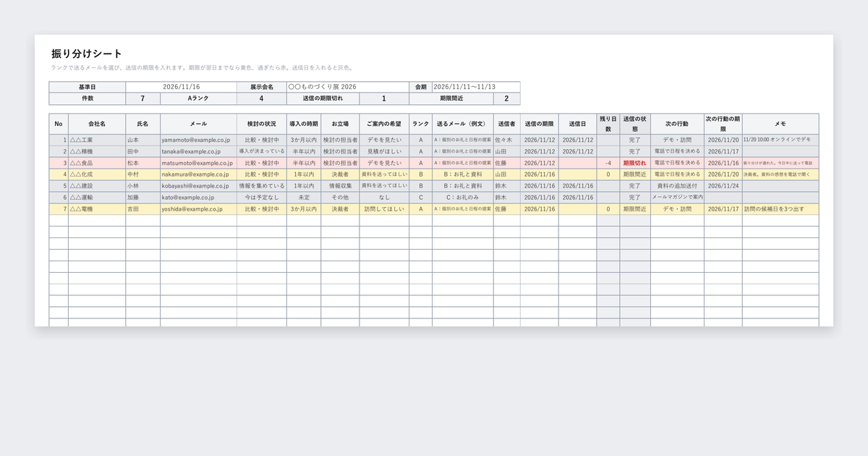Click the 会社名 column header
868x456 pixels.
tap(97, 124)
